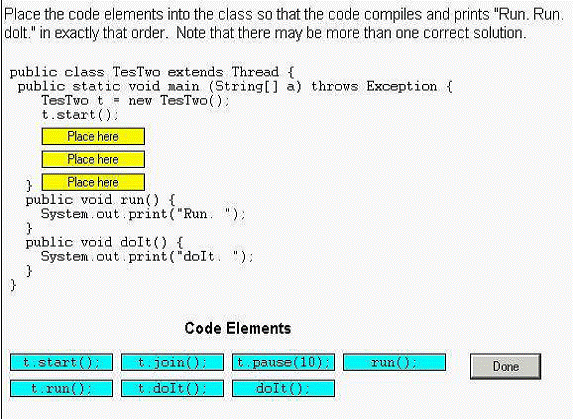Click the first yellow Place here slot
Image resolution: width=573 pixels, height=419 pixels.
pyautogui.click(x=93, y=136)
